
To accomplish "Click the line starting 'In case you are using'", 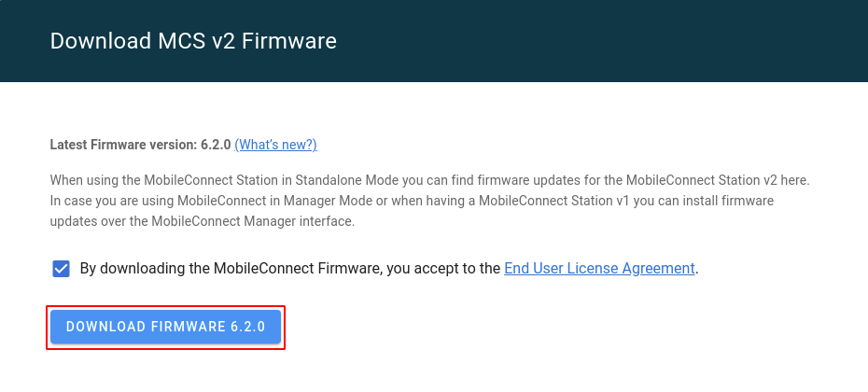I will click(x=412, y=201).
